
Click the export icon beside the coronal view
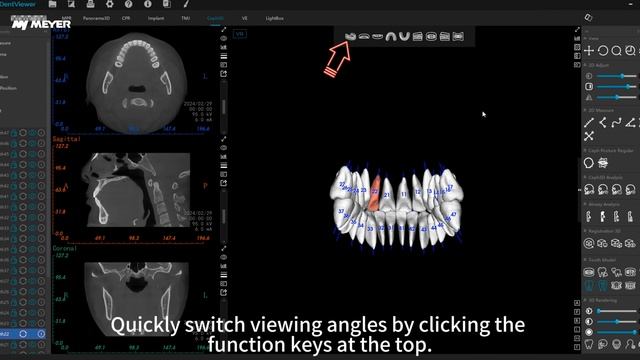coord(224,293)
